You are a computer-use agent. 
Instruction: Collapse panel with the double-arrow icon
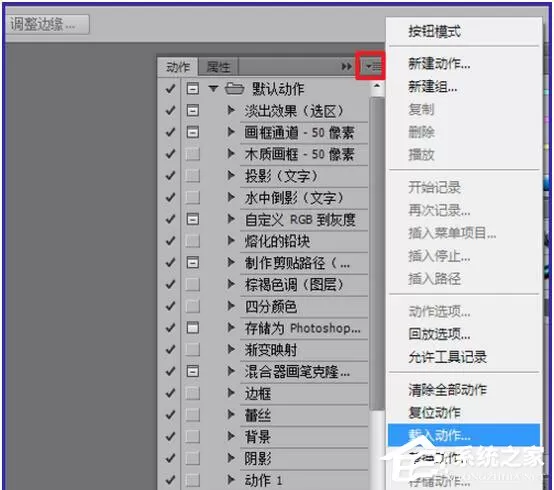point(347,66)
